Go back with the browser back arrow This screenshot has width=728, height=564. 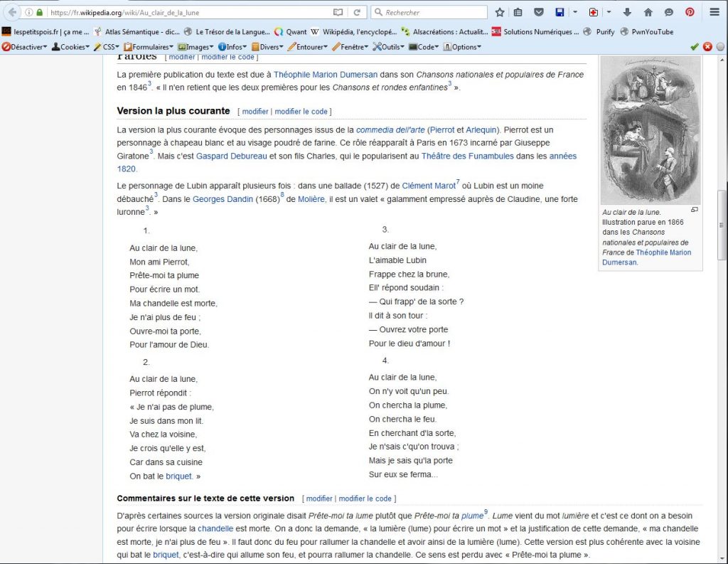click(12, 13)
